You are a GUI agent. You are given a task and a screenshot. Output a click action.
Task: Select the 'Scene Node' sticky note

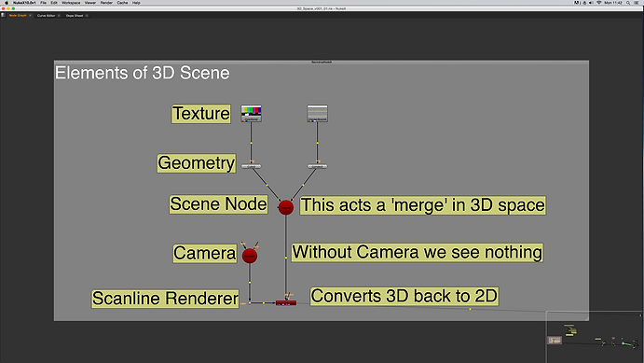click(x=218, y=204)
